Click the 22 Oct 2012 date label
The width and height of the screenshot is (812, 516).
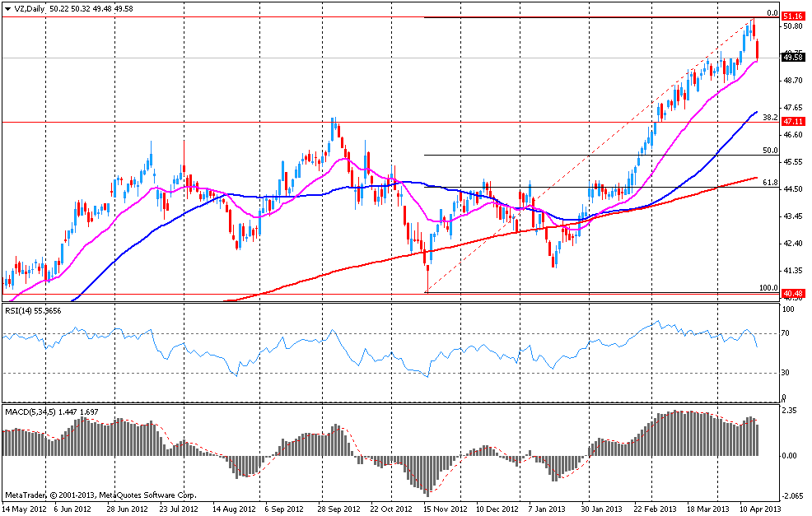(x=391, y=509)
